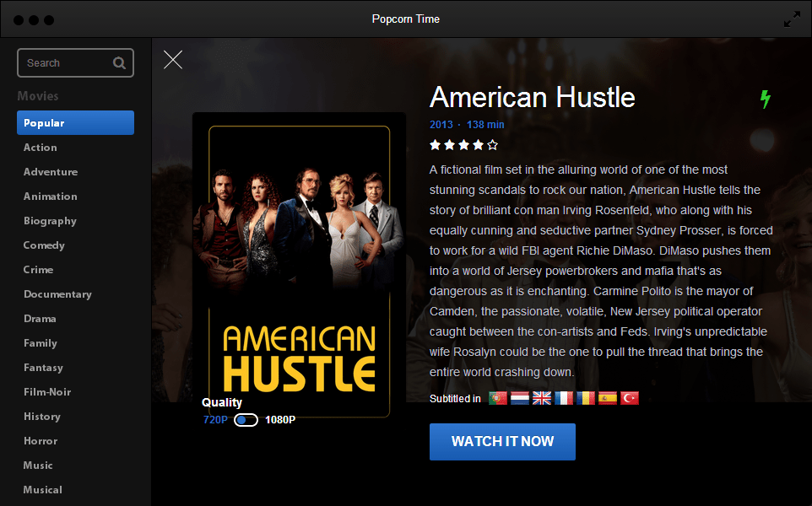Select the Portuguese flag subtitle
812x506 pixels.
pos(498,398)
